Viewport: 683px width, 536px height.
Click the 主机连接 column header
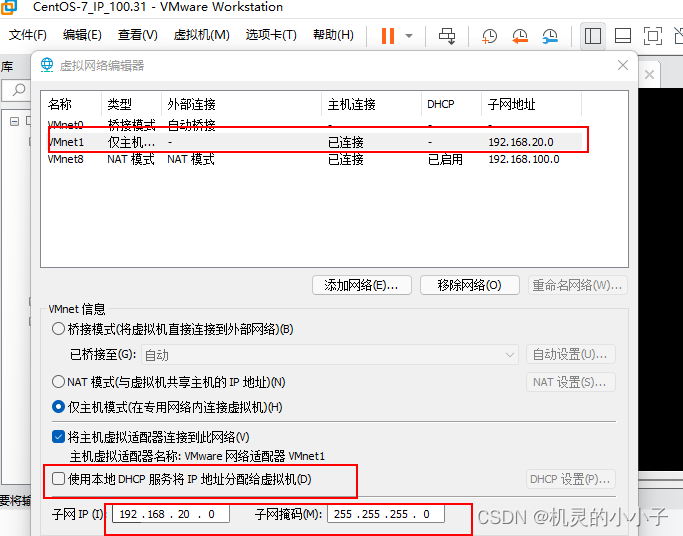point(372,104)
